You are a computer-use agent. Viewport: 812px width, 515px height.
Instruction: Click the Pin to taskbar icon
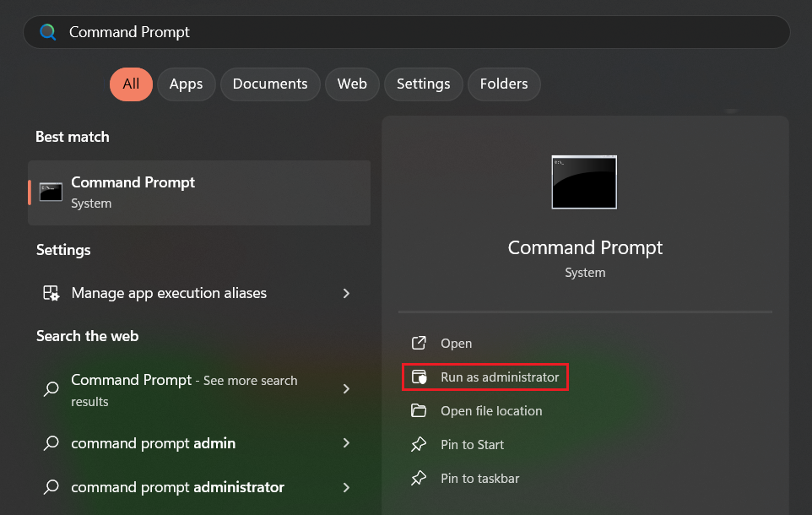tap(419, 479)
